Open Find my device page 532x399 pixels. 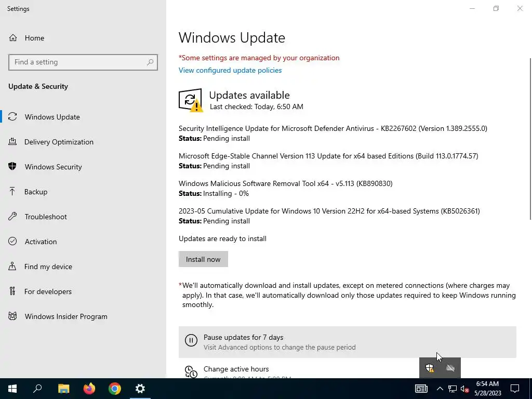[x=83, y=267]
